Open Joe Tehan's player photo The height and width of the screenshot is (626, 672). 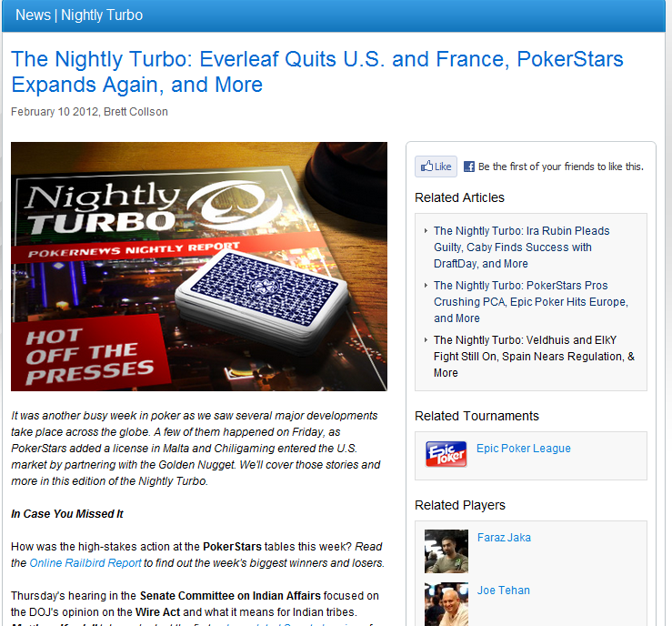pyautogui.click(x=446, y=603)
